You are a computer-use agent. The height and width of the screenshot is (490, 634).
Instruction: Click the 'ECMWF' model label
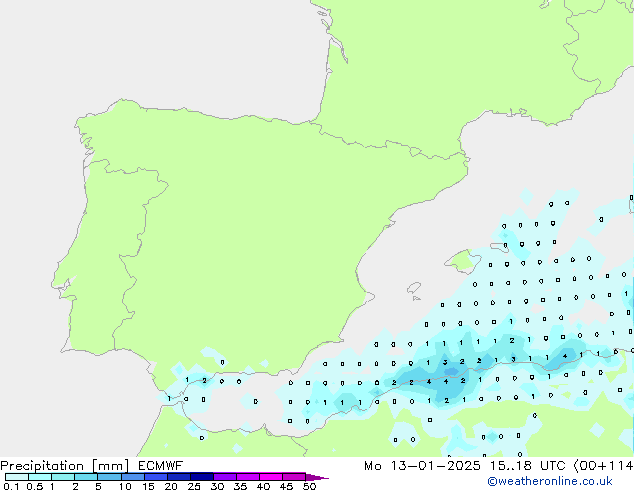point(161,466)
